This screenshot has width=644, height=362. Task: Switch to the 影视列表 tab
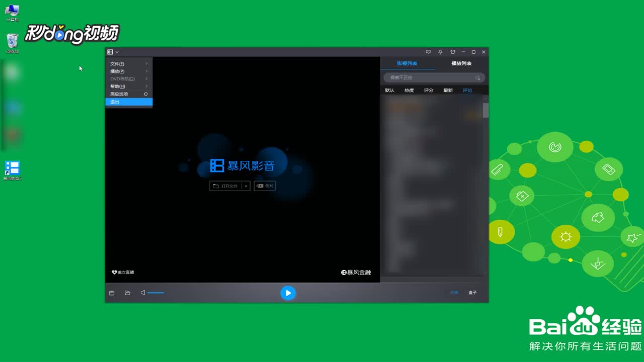pyautogui.click(x=407, y=63)
